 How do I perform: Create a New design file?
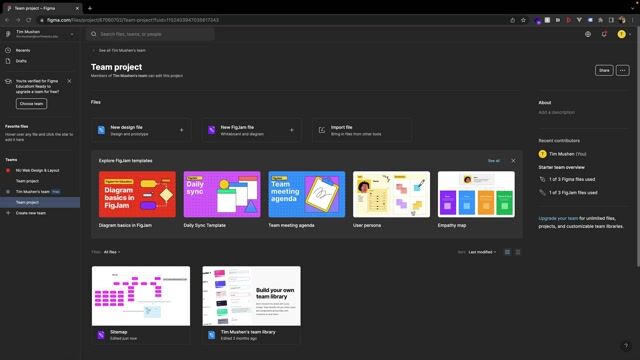click(141, 130)
